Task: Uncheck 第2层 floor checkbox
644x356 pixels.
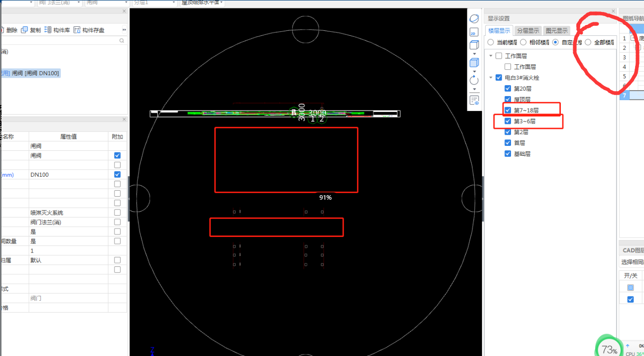Action: click(508, 132)
